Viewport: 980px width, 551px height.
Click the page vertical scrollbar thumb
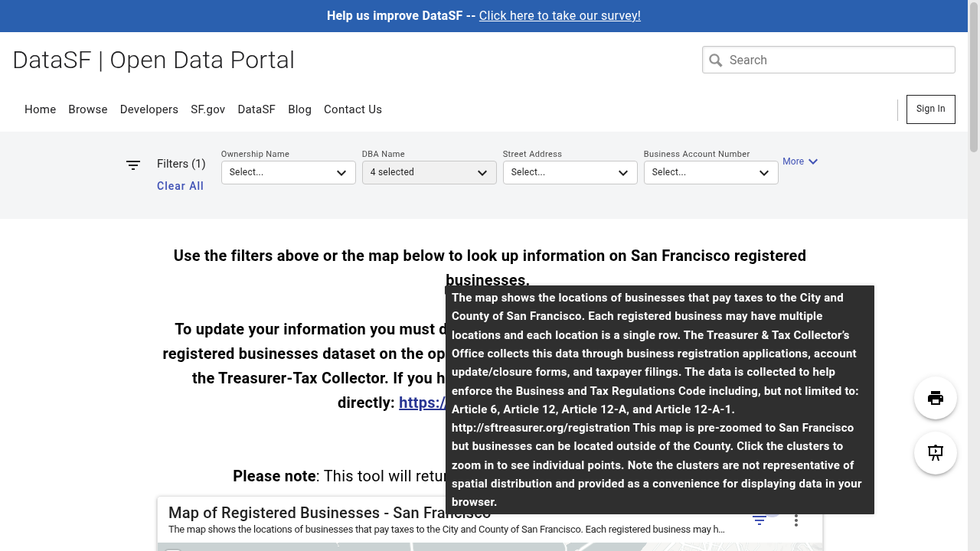[974, 77]
